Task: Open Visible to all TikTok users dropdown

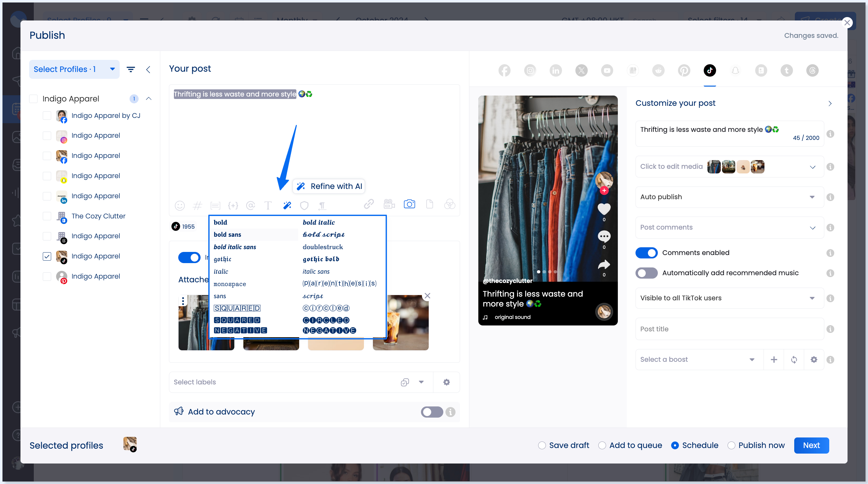Action: tap(729, 298)
